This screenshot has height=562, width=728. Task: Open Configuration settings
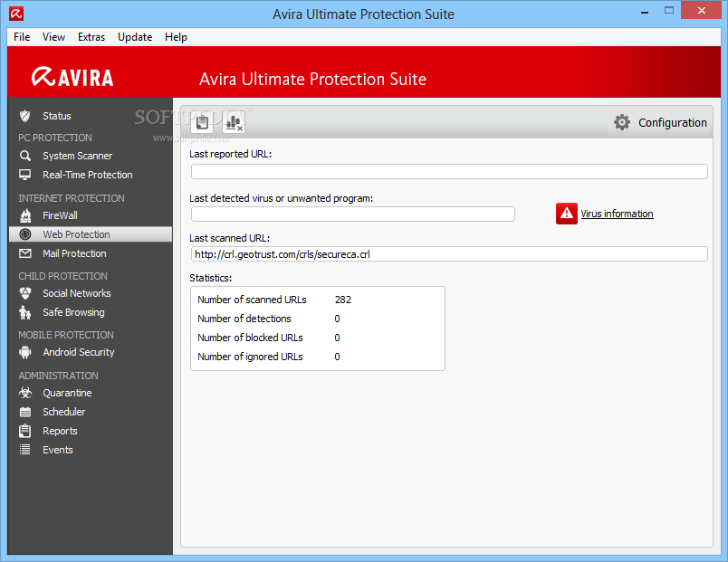(672, 122)
